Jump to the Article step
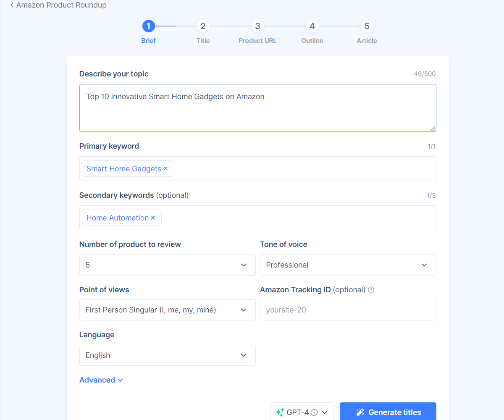The width and height of the screenshot is (504, 420). coord(367,26)
